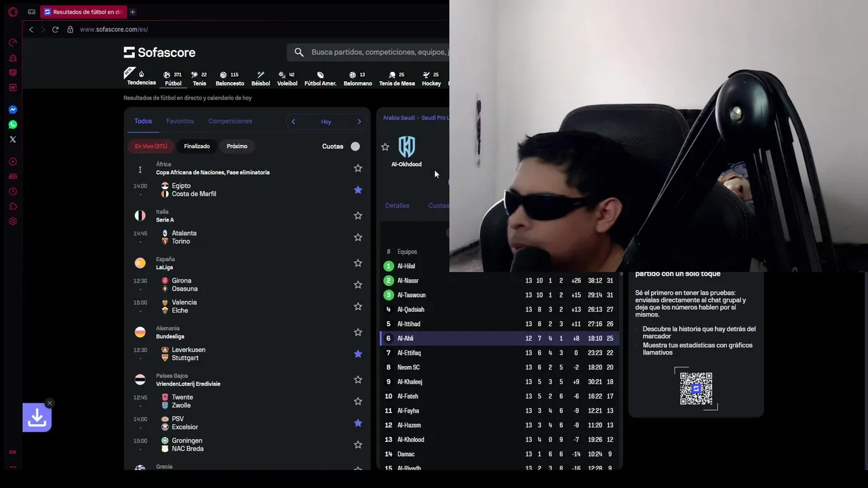Star the LaLiga league
Screen dimensions: 868x488
(x=358, y=263)
